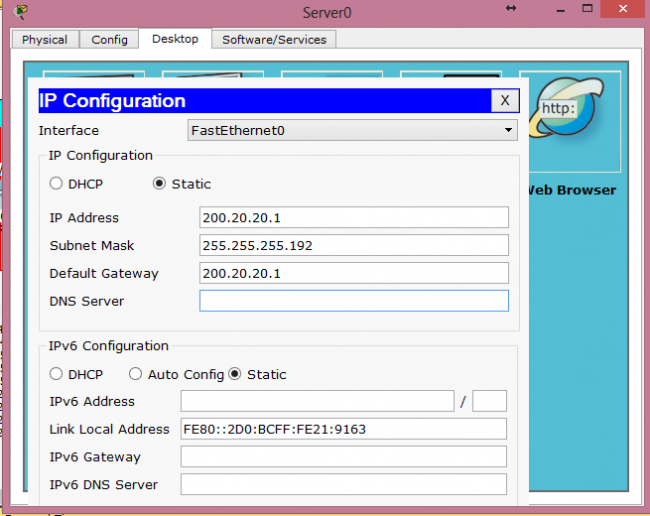Select DHCP under IP Configuration
Viewport: 650px width, 516px height.
click(57, 184)
